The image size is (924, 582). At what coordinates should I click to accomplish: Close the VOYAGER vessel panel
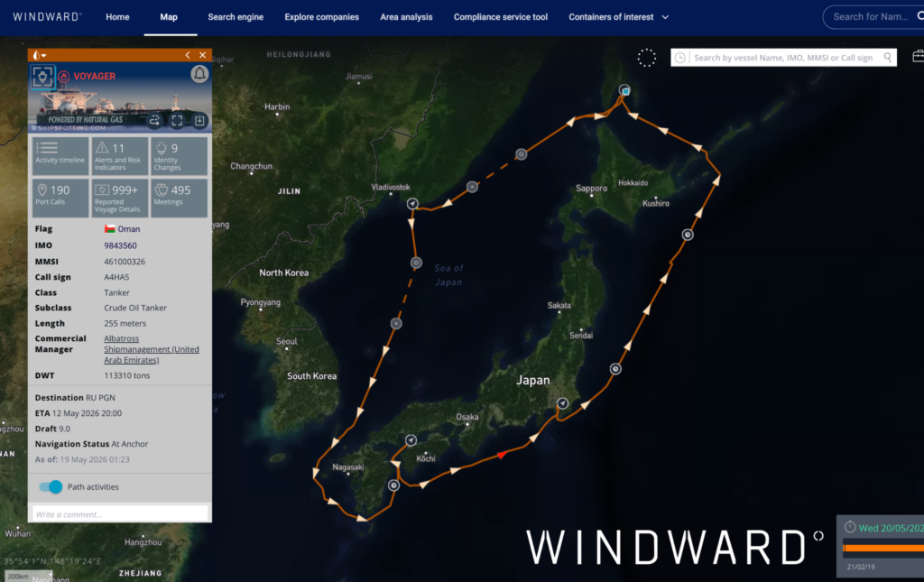[x=202, y=55]
